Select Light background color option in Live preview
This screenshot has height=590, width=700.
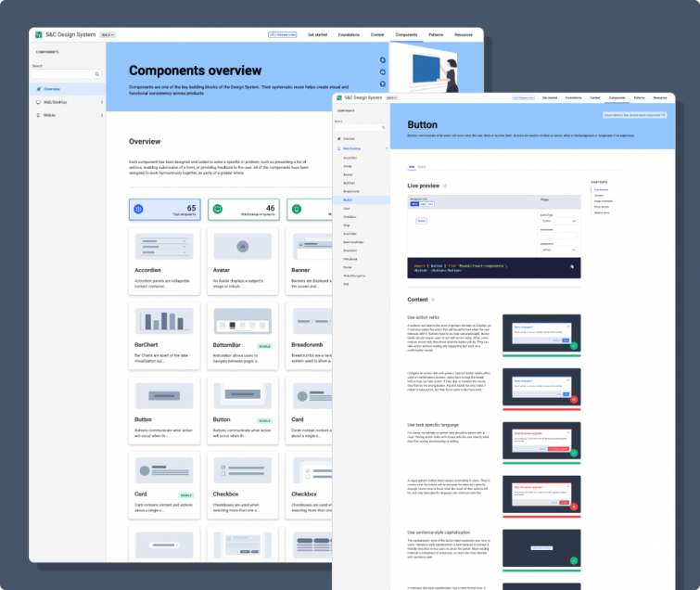coord(423,204)
